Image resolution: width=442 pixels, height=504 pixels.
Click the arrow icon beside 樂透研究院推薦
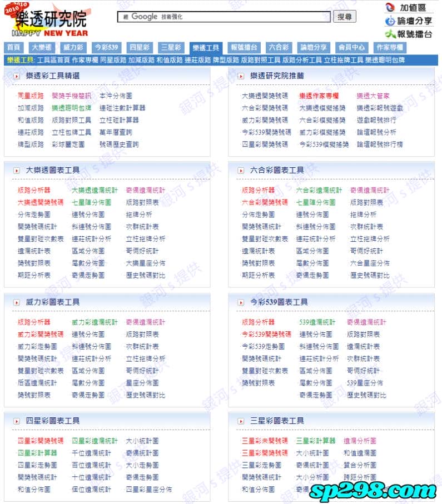tap(241, 76)
